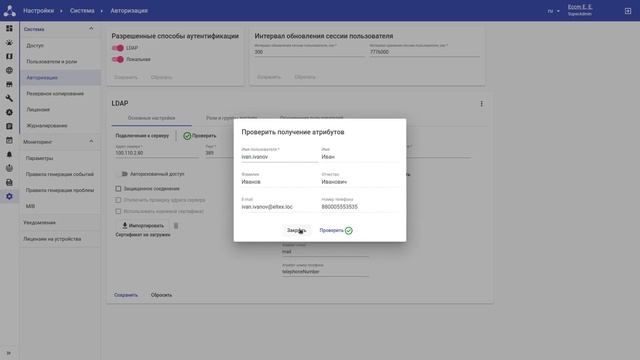This screenshot has width=640, height=360.
Task: Open the ru language dropdown
Action: tap(553, 11)
